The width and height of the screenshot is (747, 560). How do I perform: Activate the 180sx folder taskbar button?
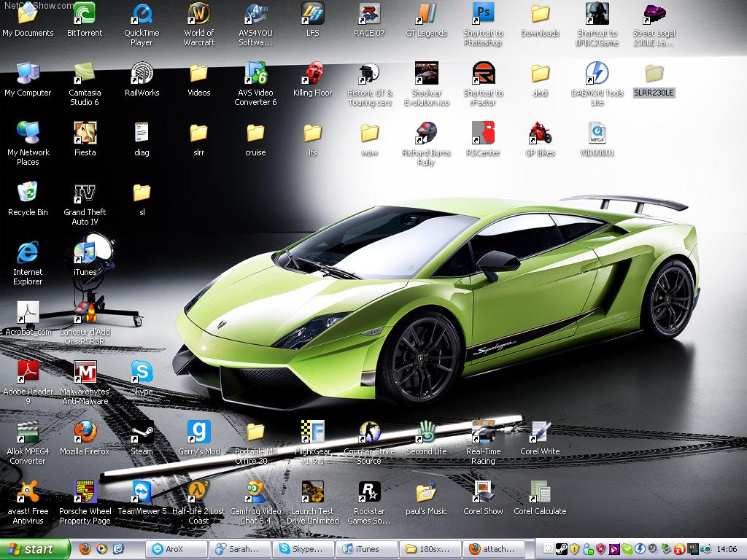click(x=430, y=549)
